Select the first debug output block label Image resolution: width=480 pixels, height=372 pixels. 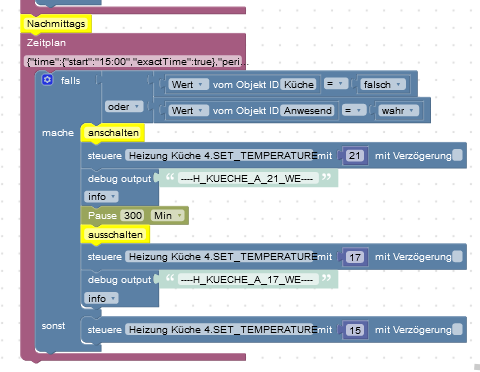[x=119, y=179]
